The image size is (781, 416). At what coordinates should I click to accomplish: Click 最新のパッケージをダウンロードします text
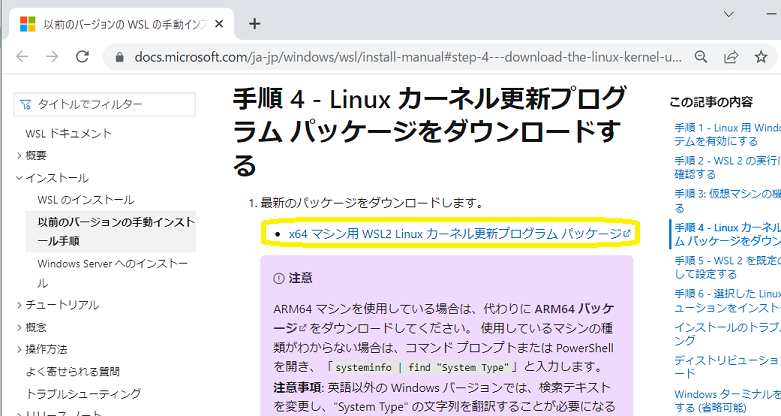(x=372, y=203)
